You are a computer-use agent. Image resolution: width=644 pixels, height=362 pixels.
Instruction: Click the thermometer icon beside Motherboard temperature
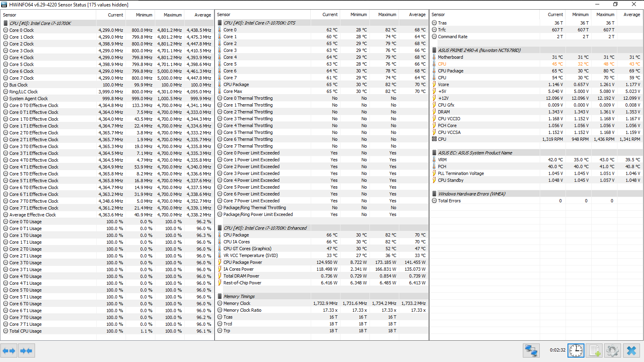point(434,57)
